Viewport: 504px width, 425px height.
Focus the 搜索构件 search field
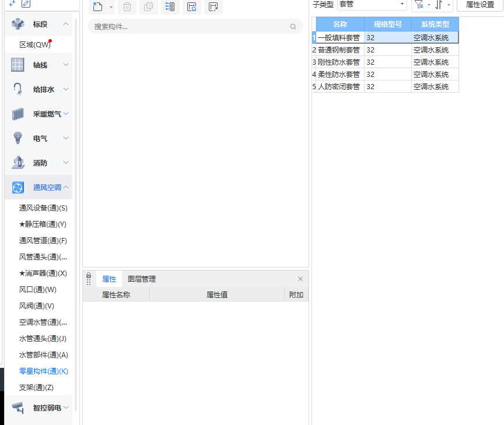(x=195, y=27)
